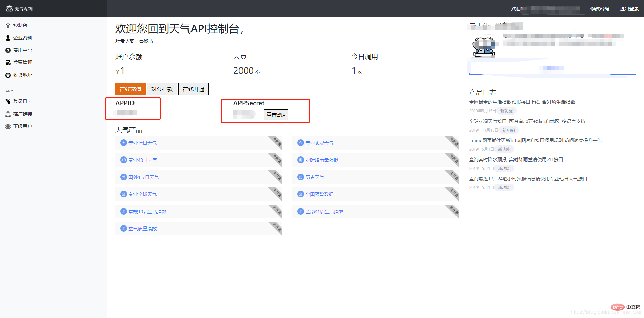Select 修改密码 in the top bar

(x=599, y=9)
